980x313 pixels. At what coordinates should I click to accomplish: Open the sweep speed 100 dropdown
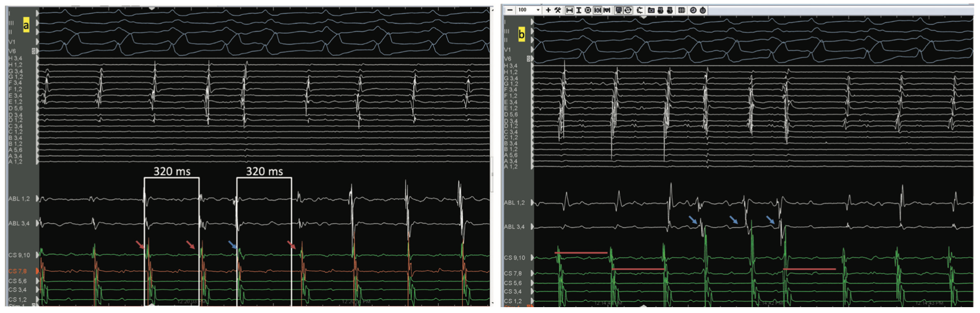(x=538, y=10)
